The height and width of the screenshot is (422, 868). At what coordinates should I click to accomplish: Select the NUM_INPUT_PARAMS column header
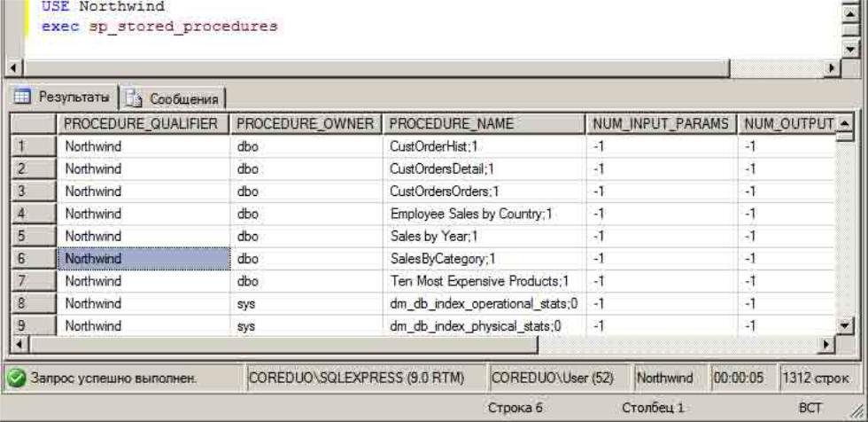pos(661,125)
